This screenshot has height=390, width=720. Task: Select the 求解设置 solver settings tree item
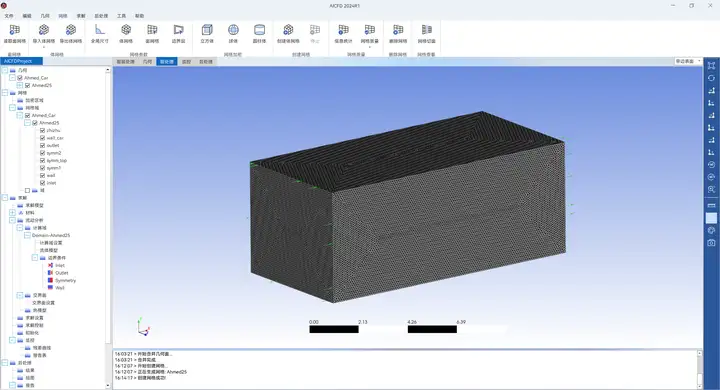pyautogui.click(x=34, y=318)
